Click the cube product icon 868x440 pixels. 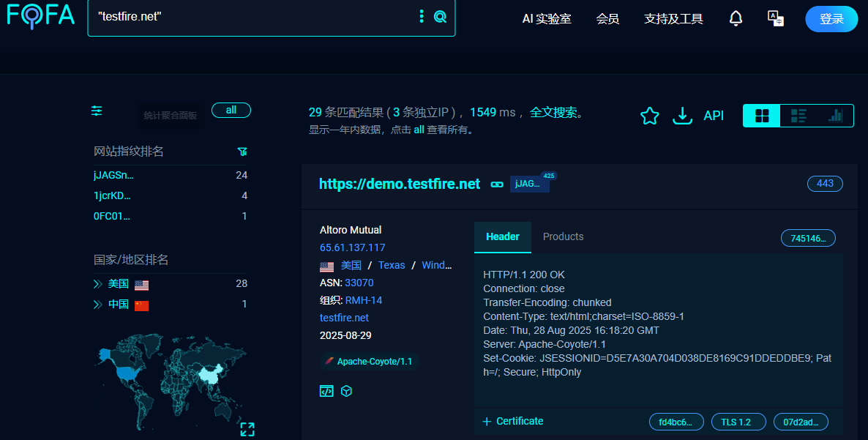[346, 391]
